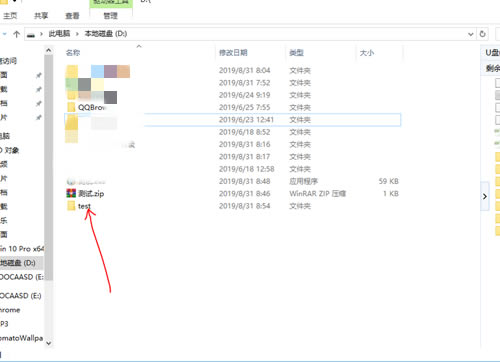The width and height of the screenshot is (500, 362).
Task: Tick the first checkbox in the right panel
Action: (498, 83)
